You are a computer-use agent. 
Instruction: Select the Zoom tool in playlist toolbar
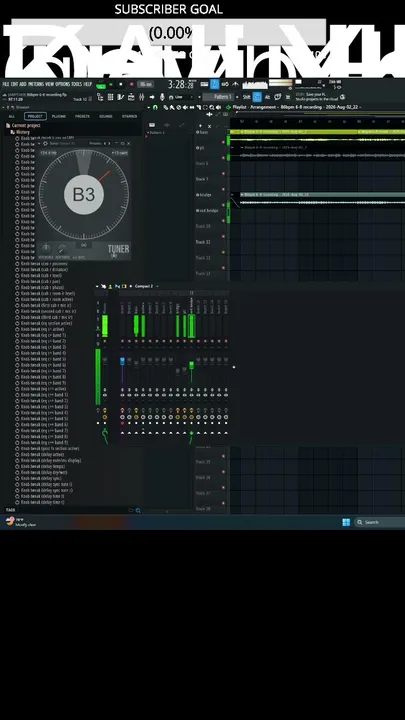point(212,107)
